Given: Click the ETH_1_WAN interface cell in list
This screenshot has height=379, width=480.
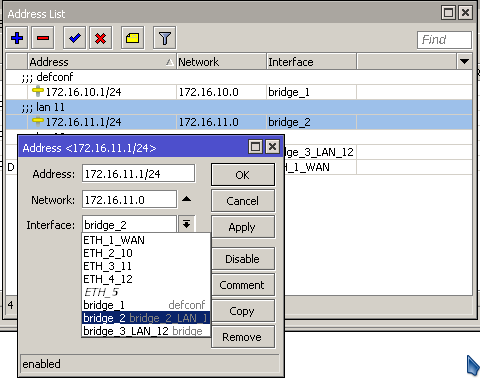Looking at the screenshot, I should pyautogui.click(x=320, y=167).
